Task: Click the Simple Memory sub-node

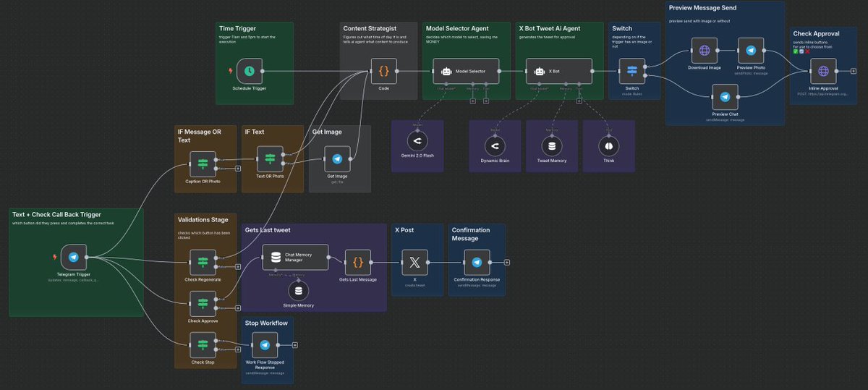Action: 299,292
